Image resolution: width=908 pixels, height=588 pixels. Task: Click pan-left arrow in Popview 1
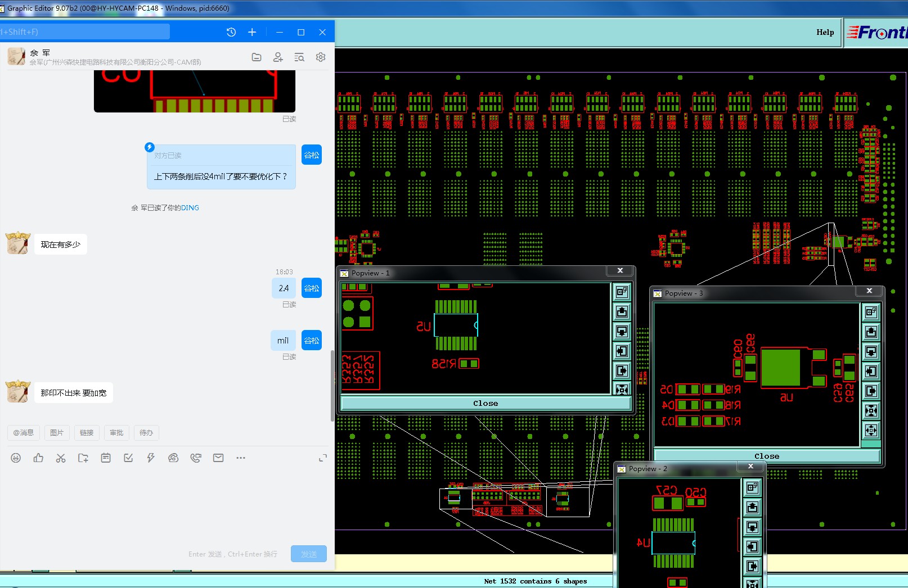coord(622,351)
